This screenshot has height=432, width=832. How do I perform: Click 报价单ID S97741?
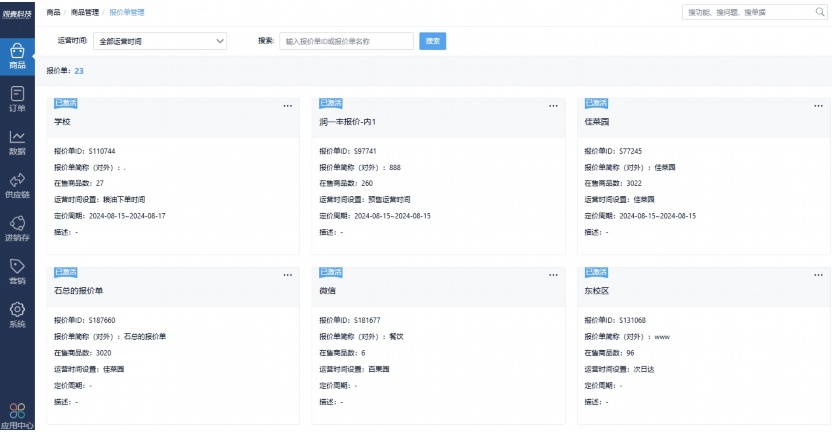click(x=365, y=151)
